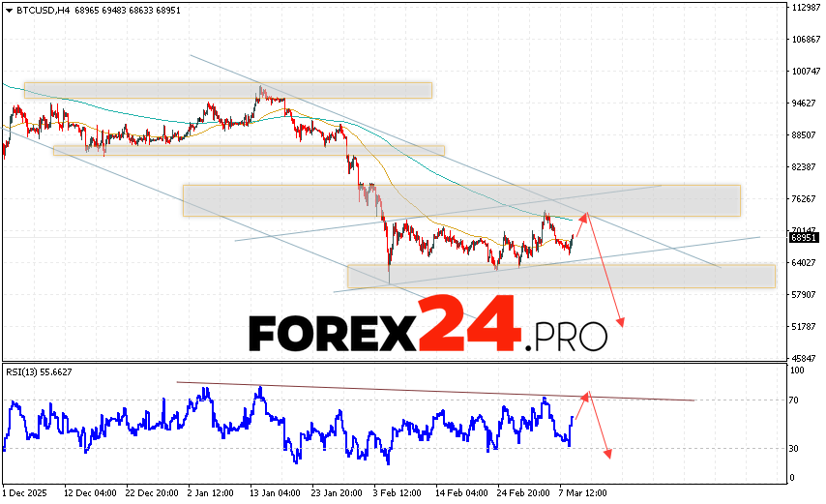This screenshot has width=826, height=504.
Task: Select the topmost grey resistance zone
Action: 227,90
